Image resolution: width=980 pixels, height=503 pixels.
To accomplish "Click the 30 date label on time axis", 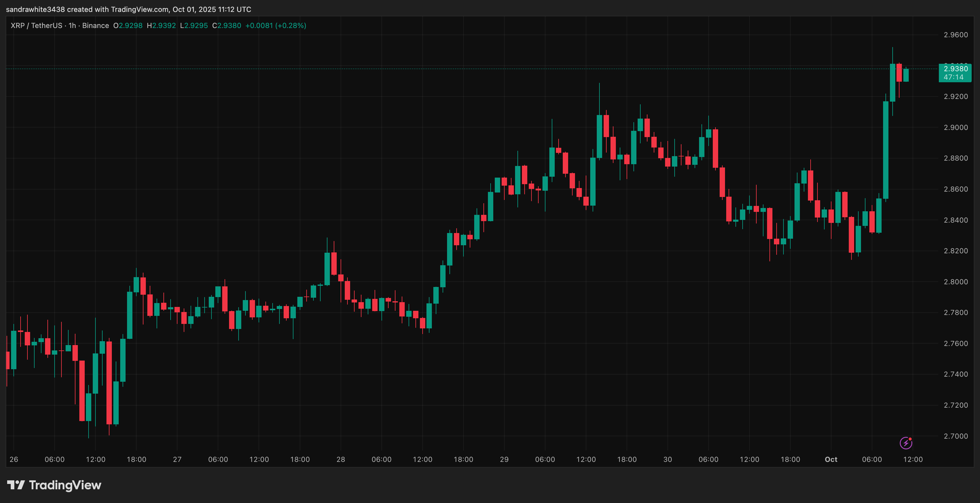I will 668,459.
